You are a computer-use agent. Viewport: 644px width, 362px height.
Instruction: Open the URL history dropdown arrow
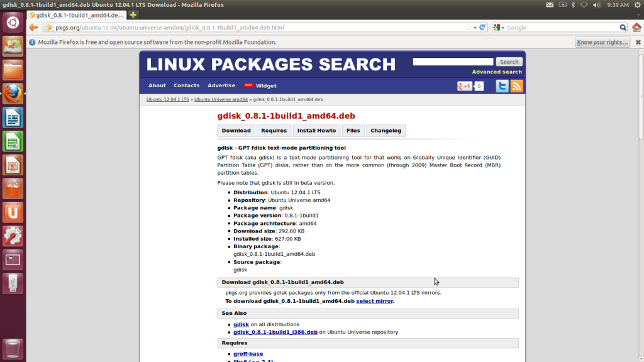point(475,28)
